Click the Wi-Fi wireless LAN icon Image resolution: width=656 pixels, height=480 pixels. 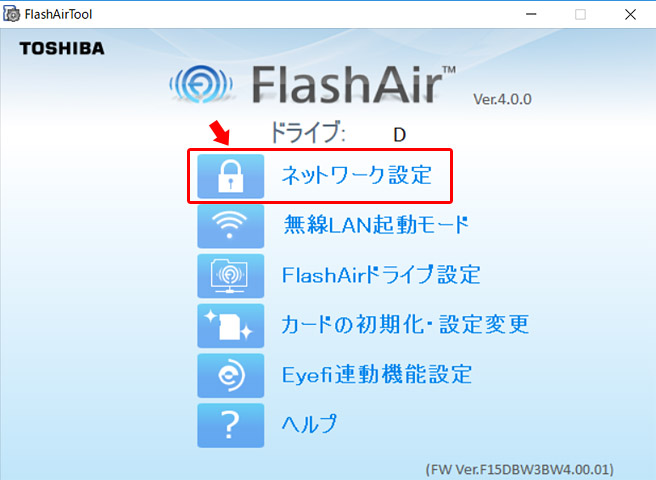(231, 226)
